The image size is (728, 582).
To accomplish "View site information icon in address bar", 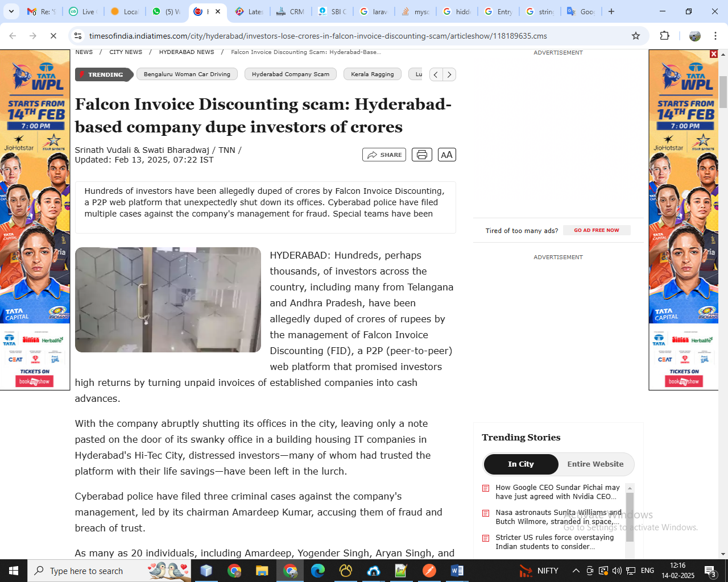I will pyautogui.click(x=78, y=36).
